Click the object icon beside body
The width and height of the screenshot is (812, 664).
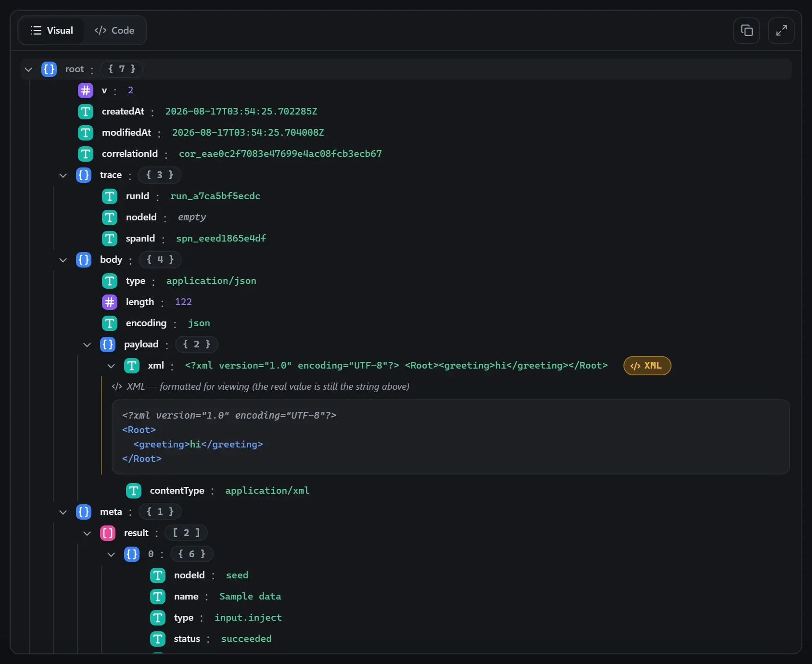tap(84, 260)
